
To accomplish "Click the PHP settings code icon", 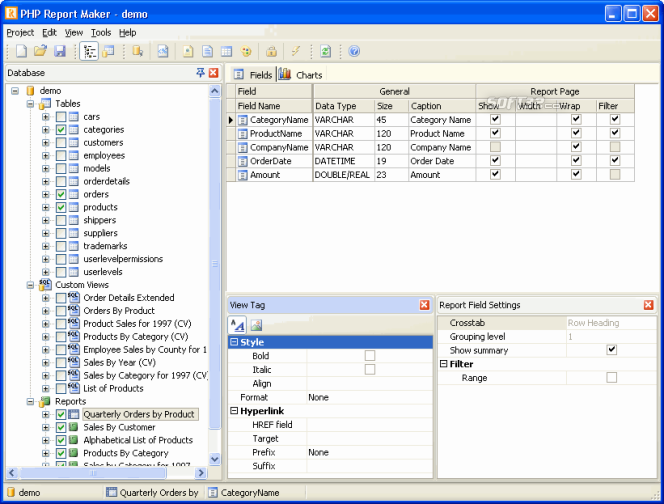I will click(x=163, y=51).
